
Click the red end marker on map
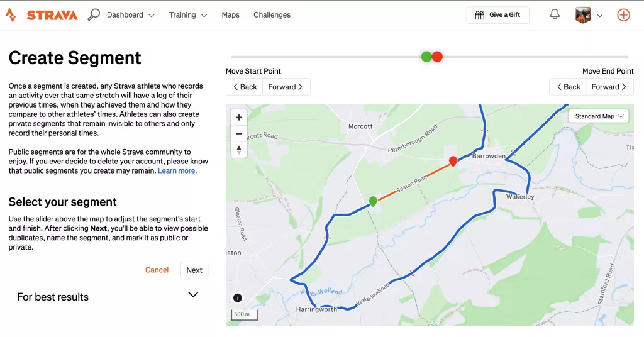coord(453,162)
